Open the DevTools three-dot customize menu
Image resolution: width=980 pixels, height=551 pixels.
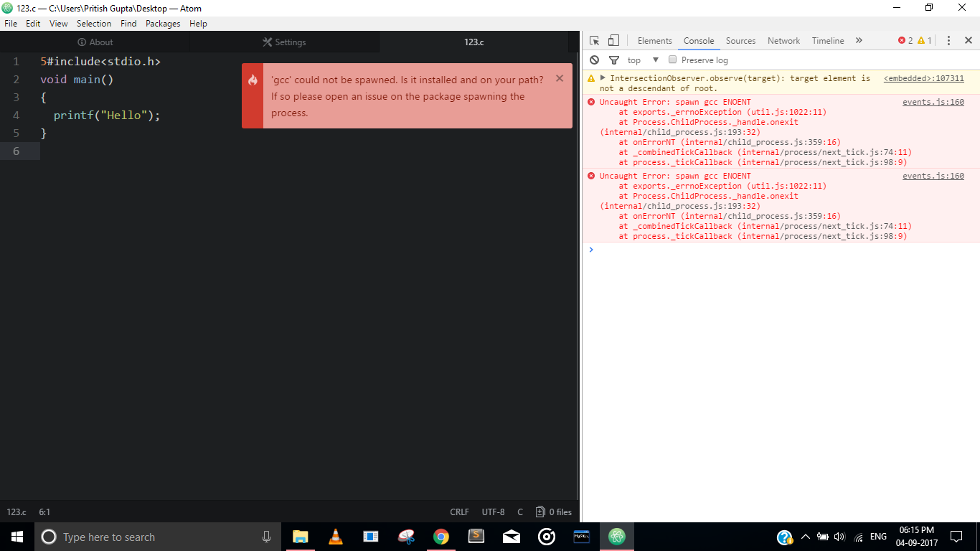point(948,41)
